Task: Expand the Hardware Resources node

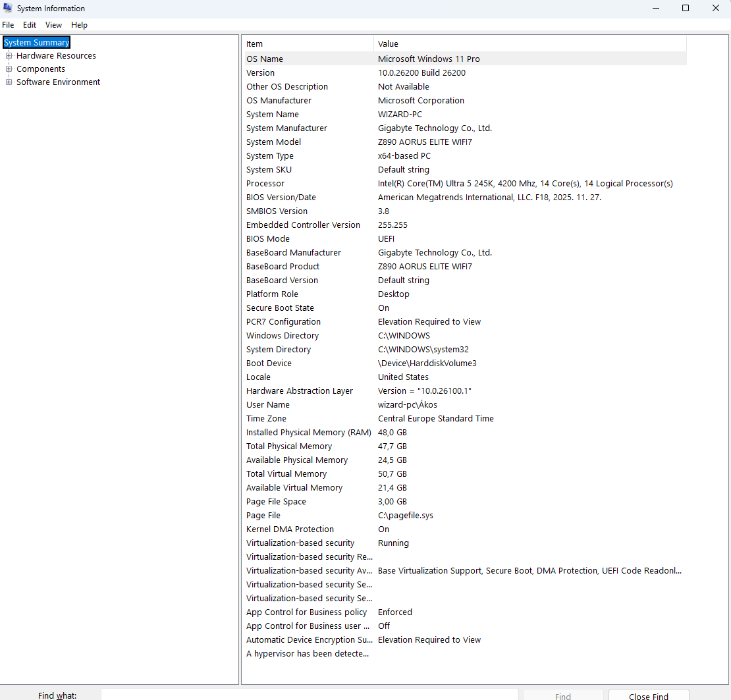Action: pos(9,56)
